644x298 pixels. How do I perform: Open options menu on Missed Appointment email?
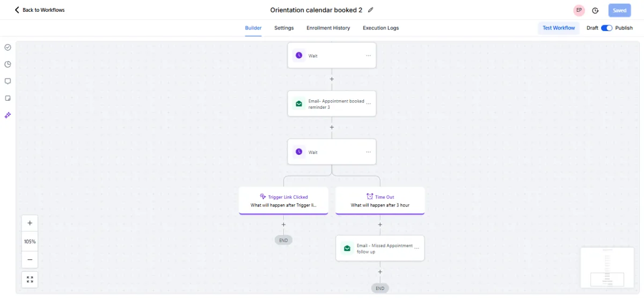[x=416, y=249]
